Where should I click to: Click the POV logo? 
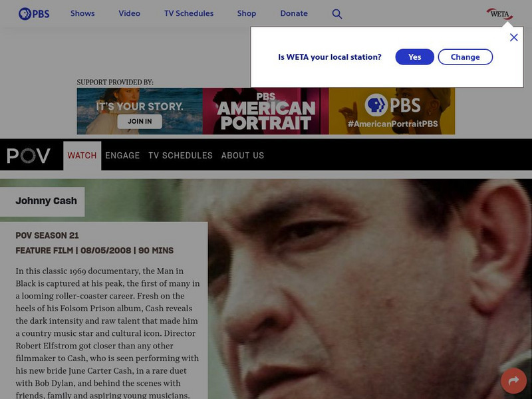click(x=29, y=156)
